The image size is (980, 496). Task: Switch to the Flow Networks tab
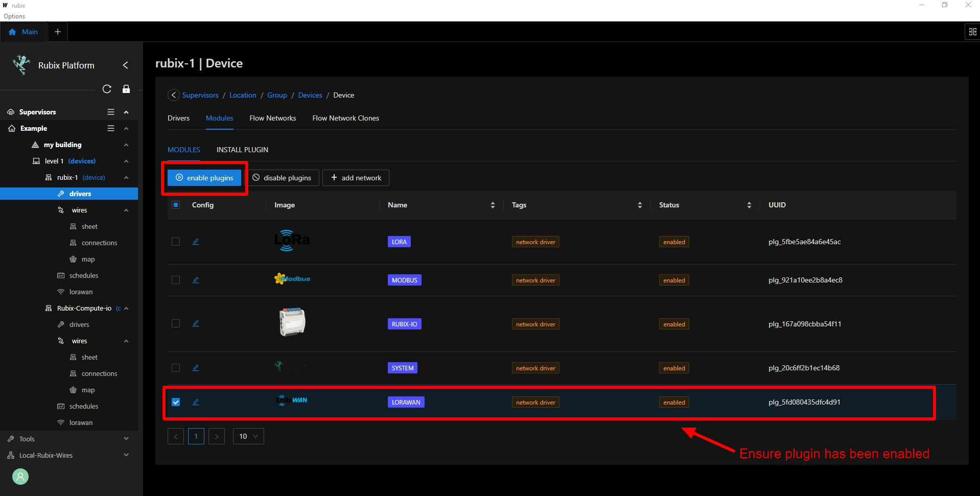[273, 118]
